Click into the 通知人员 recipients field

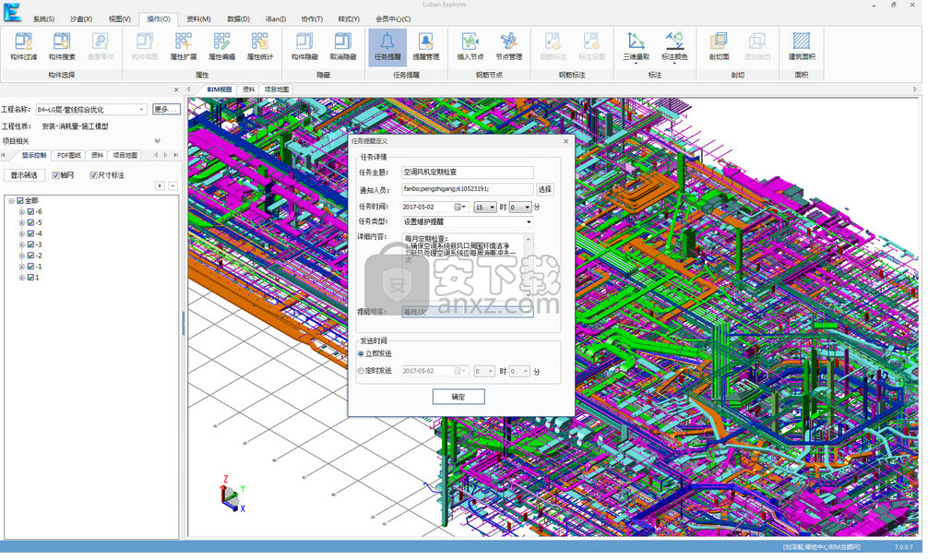[x=468, y=189]
